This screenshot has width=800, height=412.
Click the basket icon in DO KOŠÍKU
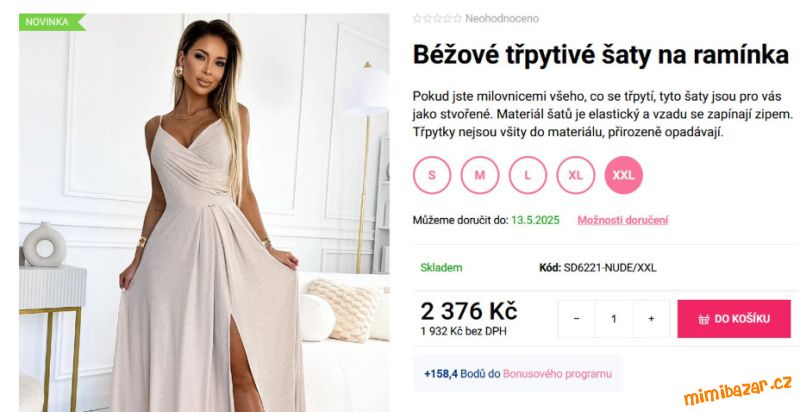[704, 319]
